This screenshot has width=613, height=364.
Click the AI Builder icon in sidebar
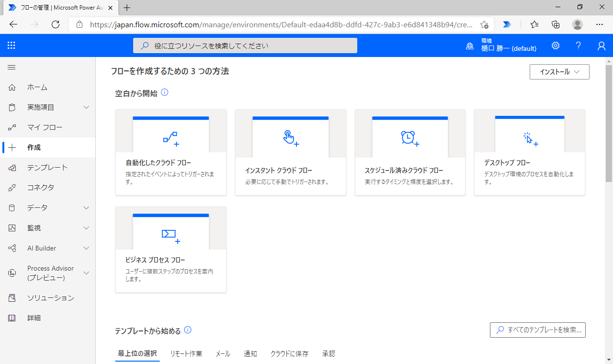click(12, 248)
